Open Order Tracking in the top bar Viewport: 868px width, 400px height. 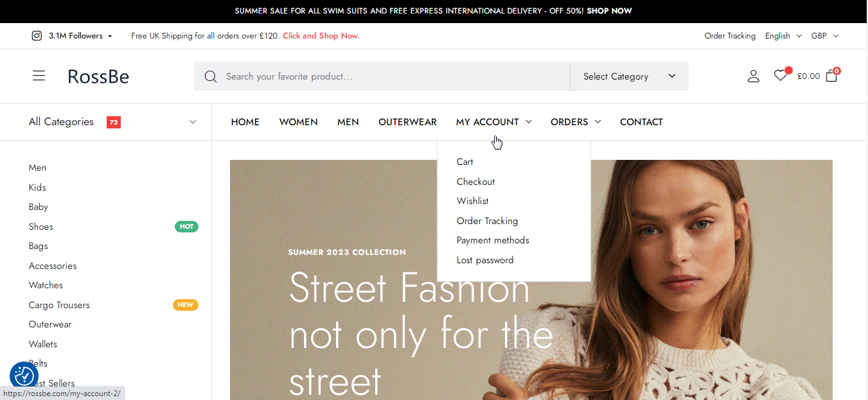pyautogui.click(x=730, y=36)
